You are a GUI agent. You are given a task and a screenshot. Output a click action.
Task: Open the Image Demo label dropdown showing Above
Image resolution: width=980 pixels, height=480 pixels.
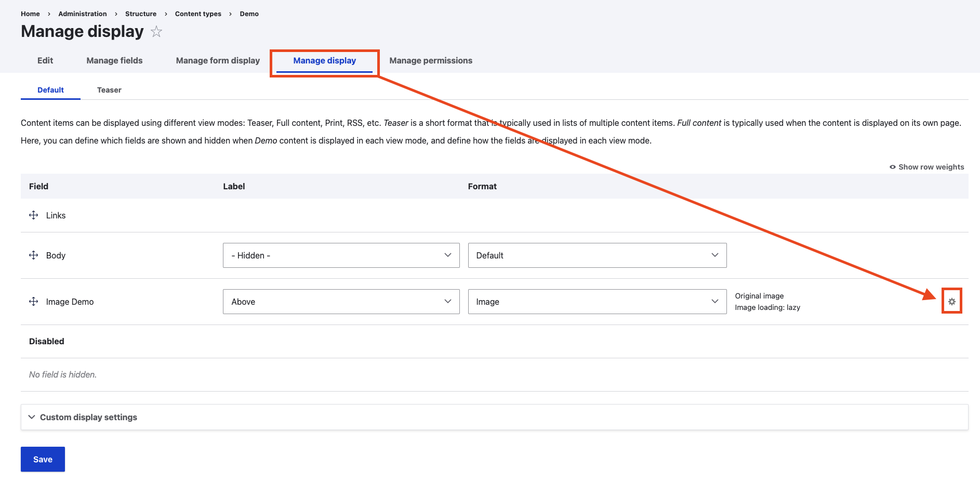point(341,302)
